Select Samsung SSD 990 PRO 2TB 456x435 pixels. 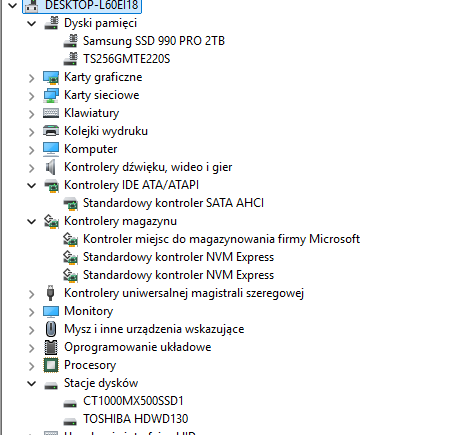pos(154,41)
